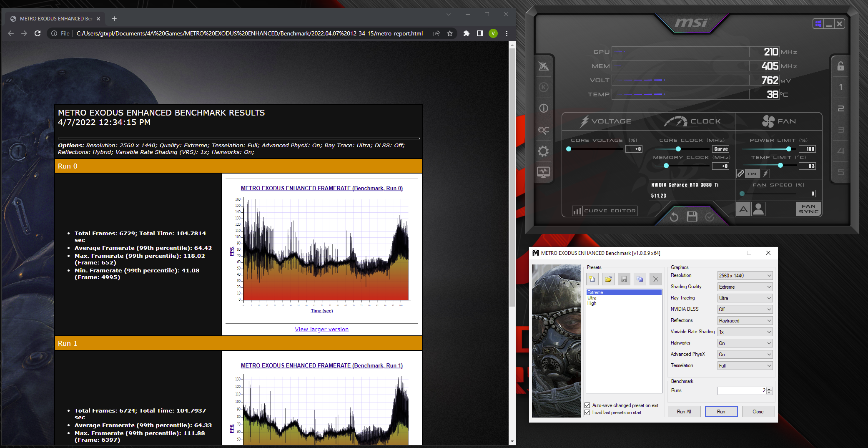Select the Extreme preset in list
This screenshot has width=868, height=448.
coord(624,292)
